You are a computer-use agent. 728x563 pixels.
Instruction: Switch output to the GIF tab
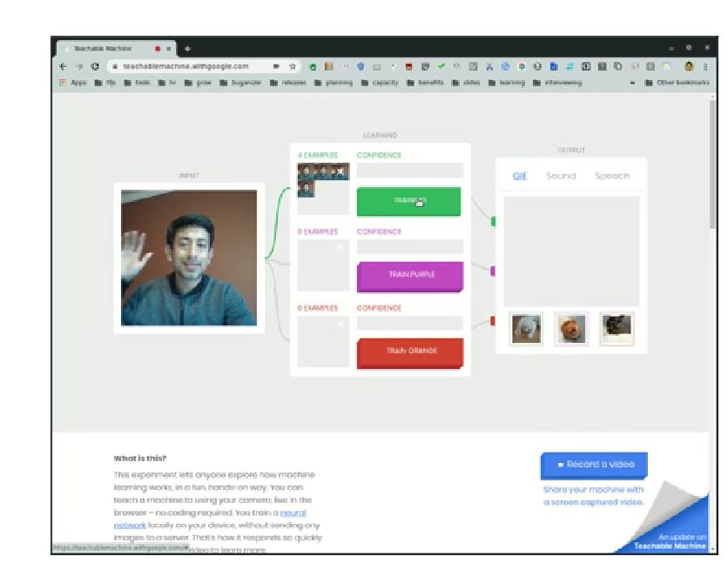point(520,176)
